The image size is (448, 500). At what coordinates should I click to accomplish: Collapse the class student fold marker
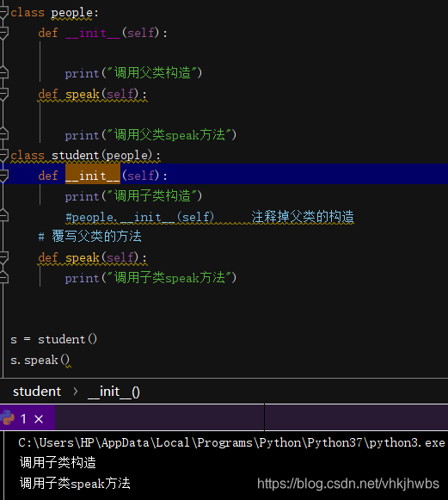pyautogui.click(x=3, y=155)
